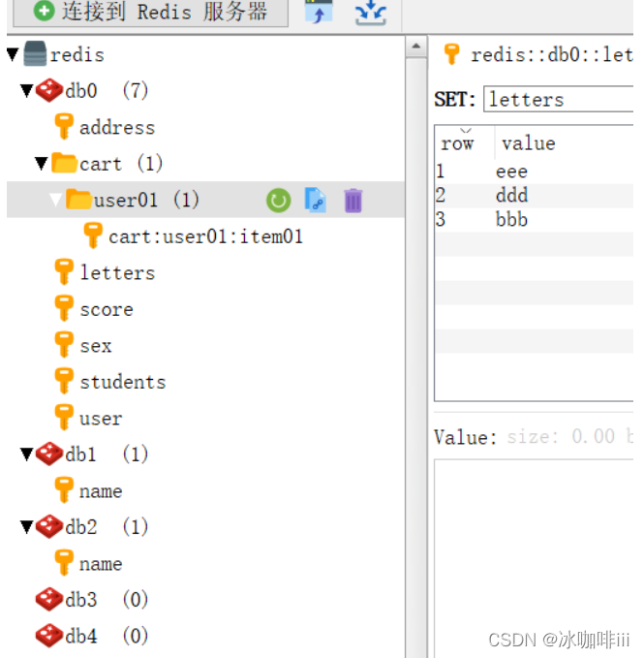Click the tree panel scroll up arrow
The height and width of the screenshot is (658, 644).
[x=416, y=47]
